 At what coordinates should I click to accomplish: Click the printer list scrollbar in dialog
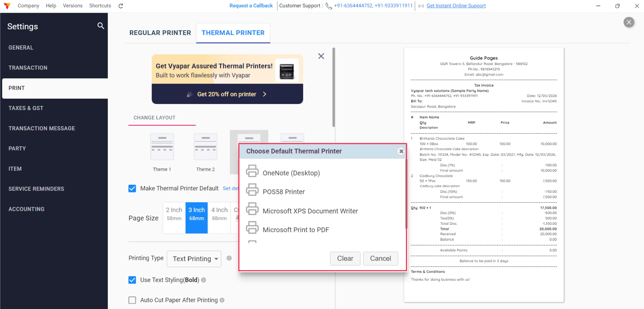click(406, 194)
